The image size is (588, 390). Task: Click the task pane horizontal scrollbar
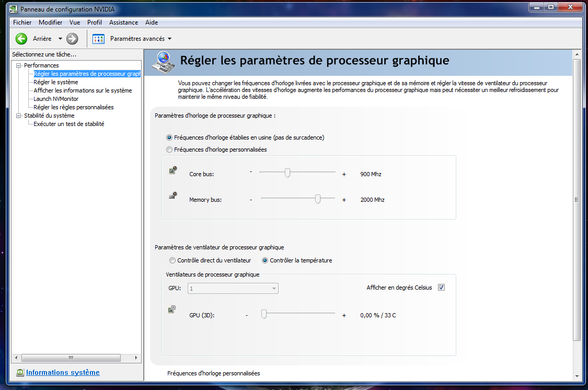[71, 358]
